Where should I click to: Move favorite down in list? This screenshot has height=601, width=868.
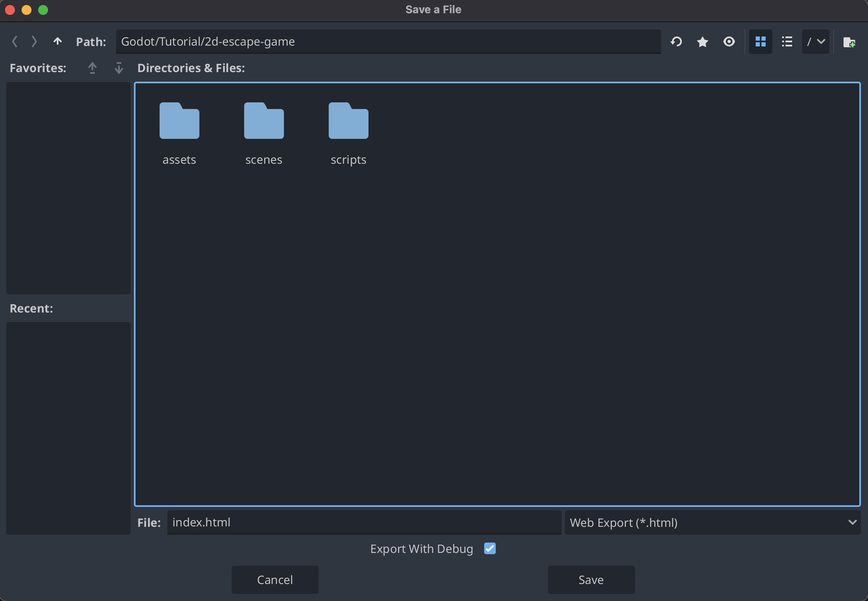[119, 68]
